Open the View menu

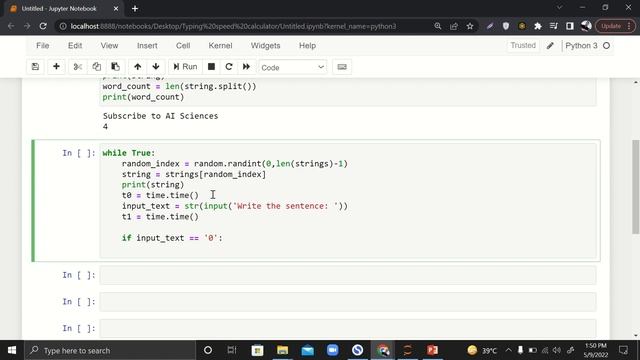tap(109, 46)
